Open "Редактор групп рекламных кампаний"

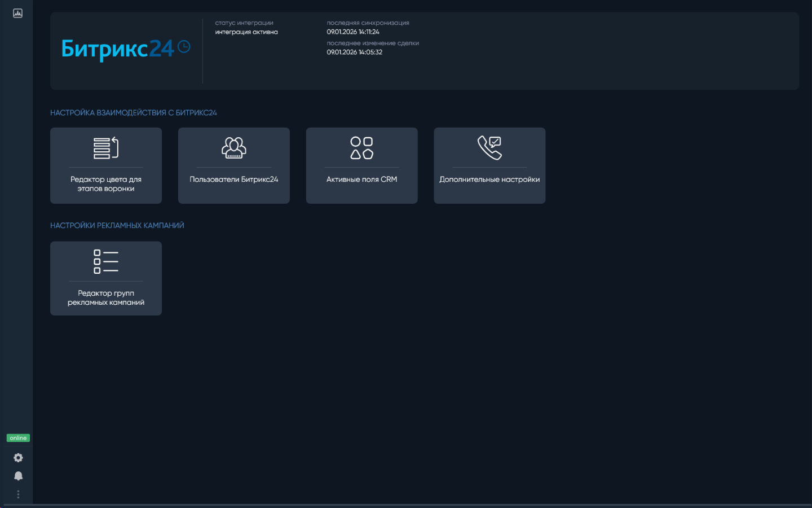coord(106,297)
